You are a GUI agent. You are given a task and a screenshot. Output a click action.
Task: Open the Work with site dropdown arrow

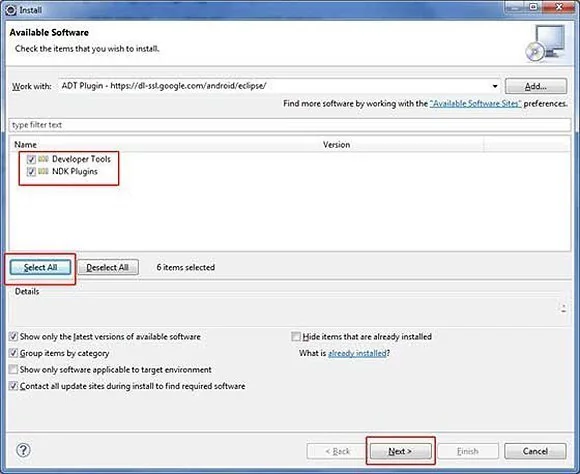[495, 86]
